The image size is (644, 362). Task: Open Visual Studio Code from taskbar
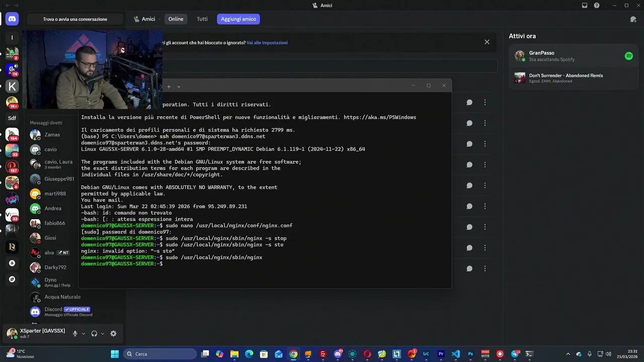pyautogui.click(x=456, y=354)
